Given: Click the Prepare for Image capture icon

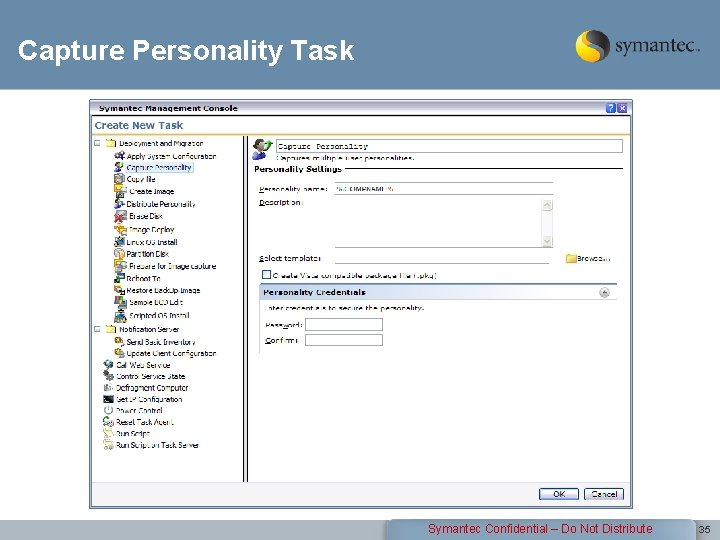Looking at the screenshot, I should [x=120, y=266].
